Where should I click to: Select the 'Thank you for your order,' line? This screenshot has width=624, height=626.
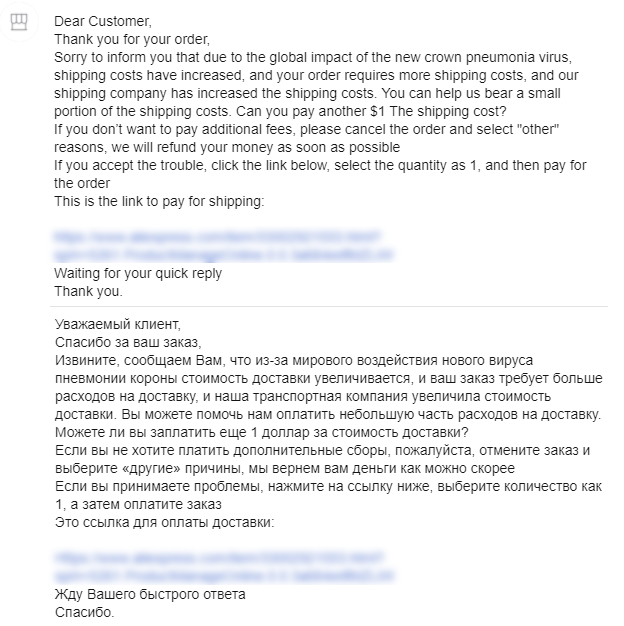click(132, 40)
